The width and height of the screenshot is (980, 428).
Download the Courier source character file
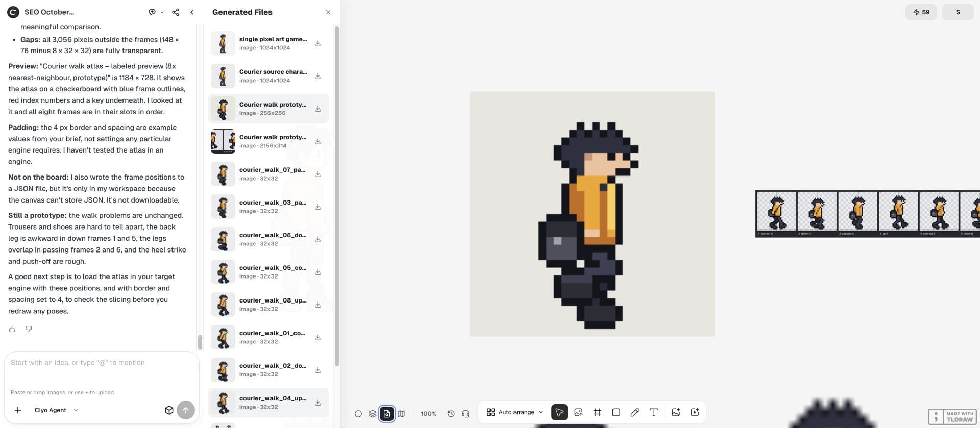(x=318, y=76)
